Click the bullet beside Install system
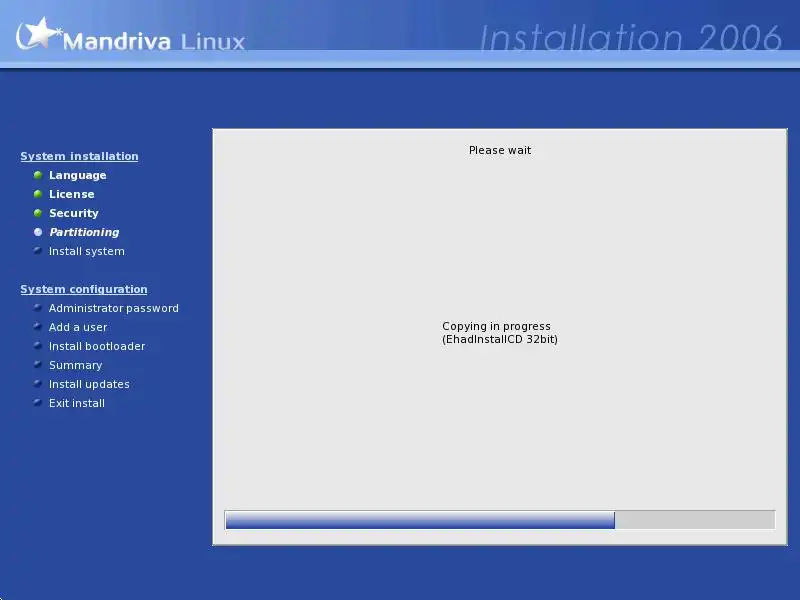The height and width of the screenshot is (600, 800). 38,251
